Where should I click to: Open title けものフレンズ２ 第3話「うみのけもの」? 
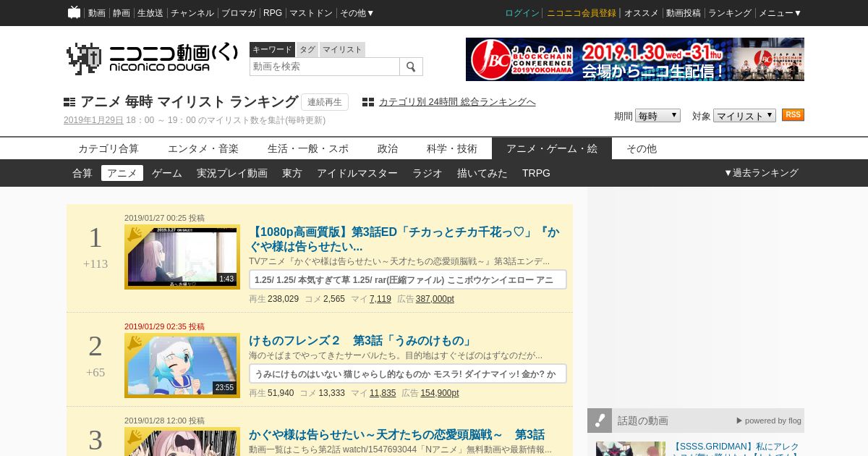click(360, 340)
